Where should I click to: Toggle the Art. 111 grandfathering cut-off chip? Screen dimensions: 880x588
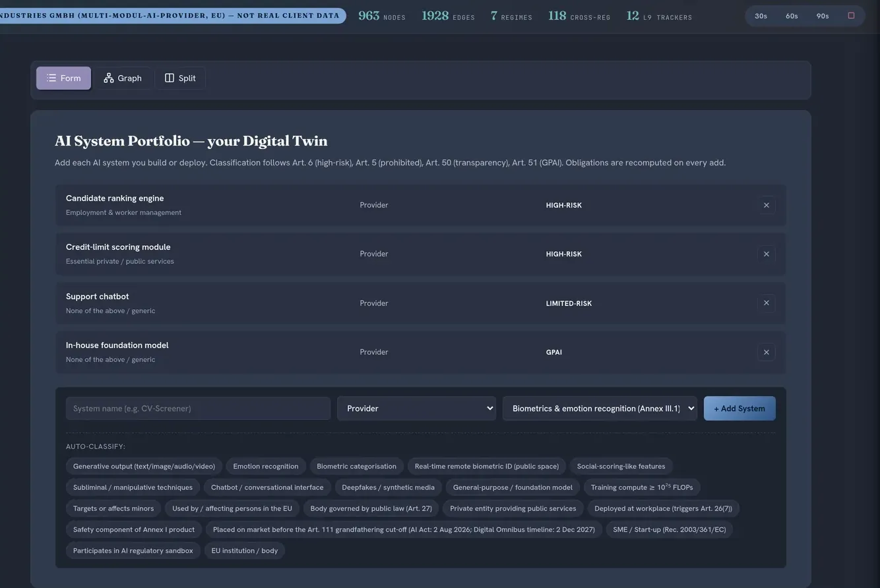404,529
